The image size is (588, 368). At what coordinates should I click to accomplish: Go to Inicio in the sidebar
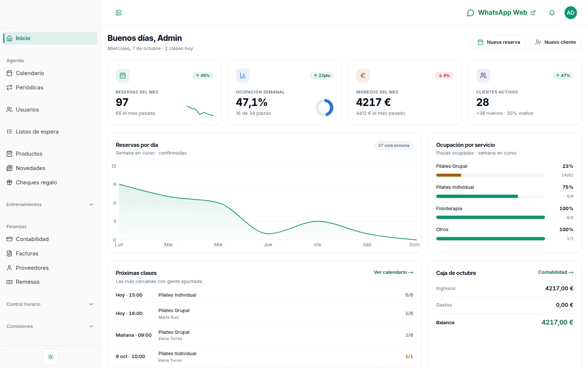point(50,38)
